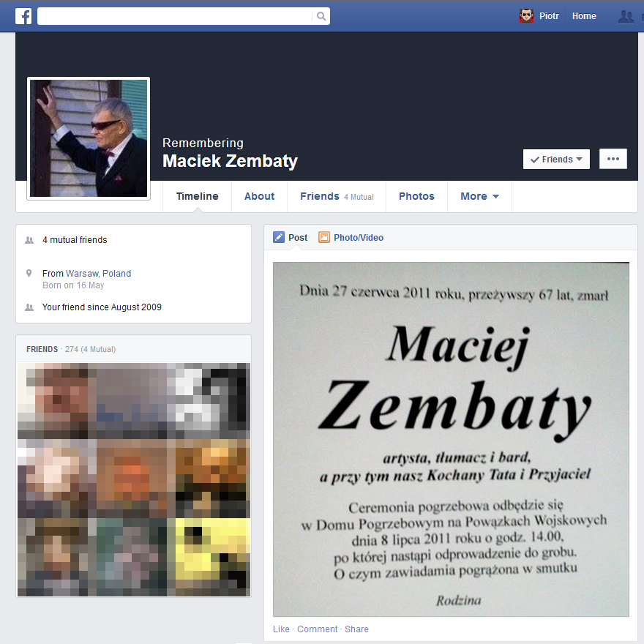The height and width of the screenshot is (644, 644).
Task: Click the Post pencil icon
Action: pos(279,237)
